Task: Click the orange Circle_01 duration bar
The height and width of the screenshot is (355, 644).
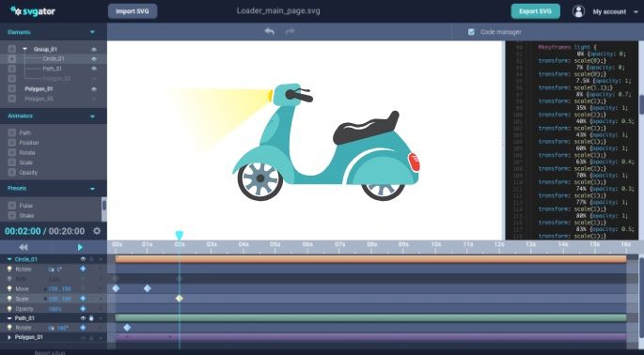Action: coord(370,259)
